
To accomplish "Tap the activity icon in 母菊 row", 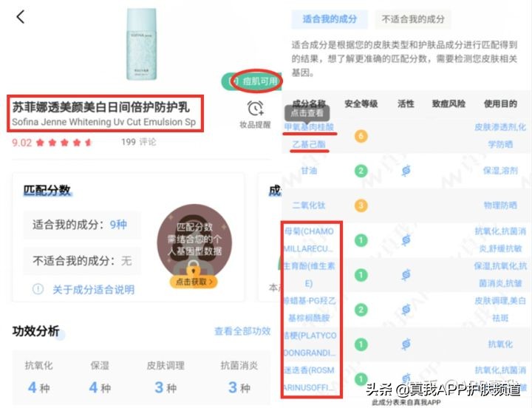I will pos(406,240).
